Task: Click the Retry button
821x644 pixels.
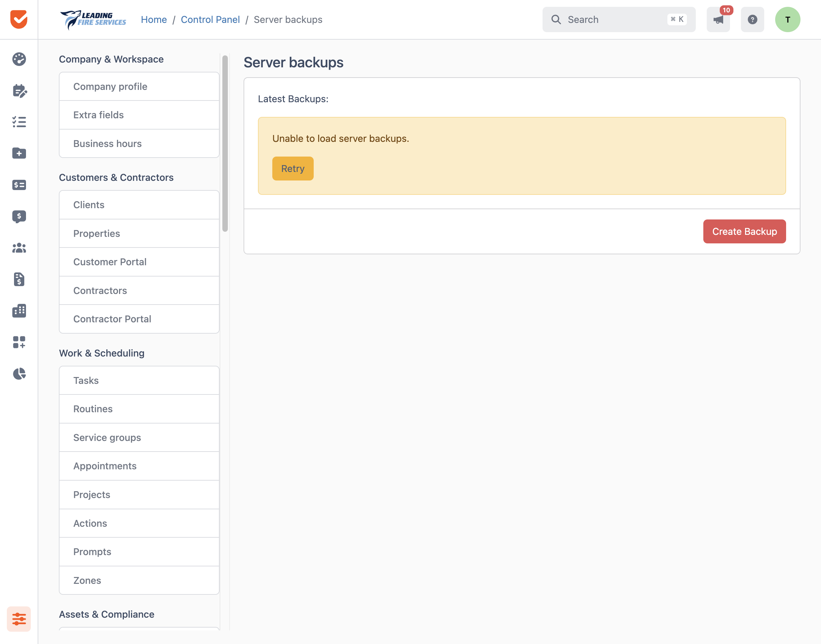Action: point(293,169)
